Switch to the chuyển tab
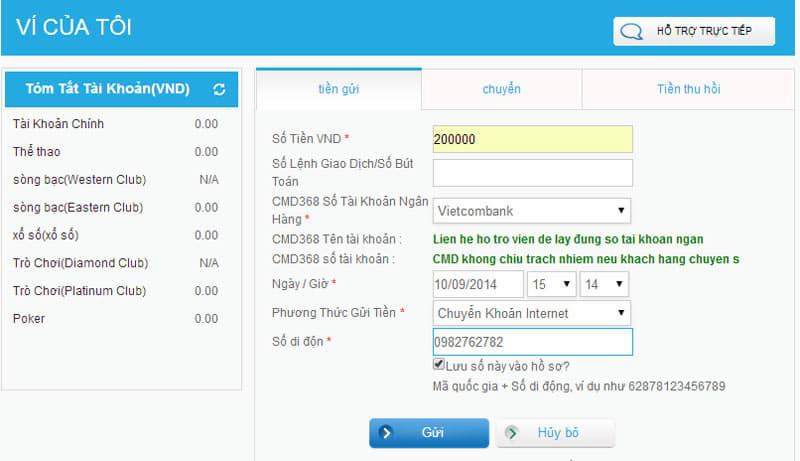800x461 pixels. (x=501, y=89)
